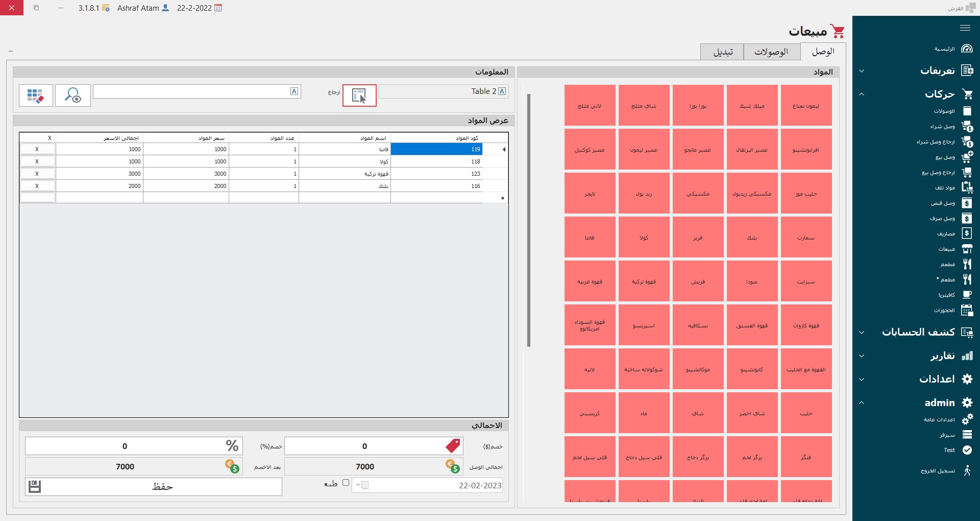Remove the Cola row with X button
Image resolution: width=980 pixels, height=521 pixels.
[37, 161]
